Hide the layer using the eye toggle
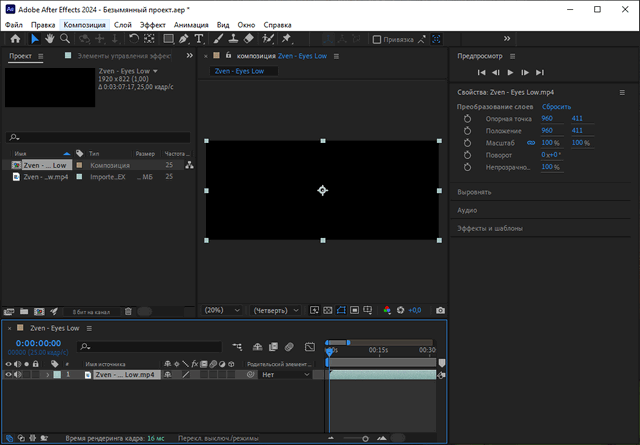This screenshot has width=640, height=445. coord(8,374)
